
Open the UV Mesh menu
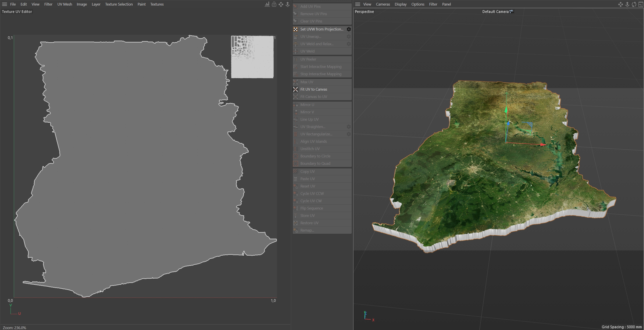[64, 4]
